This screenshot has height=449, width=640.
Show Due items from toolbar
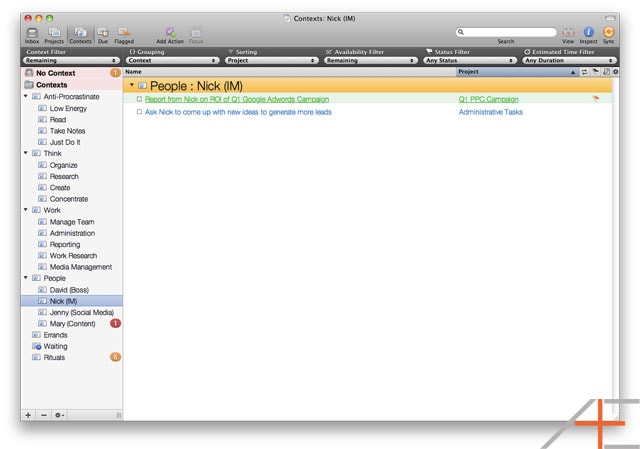[x=103, y=36]
